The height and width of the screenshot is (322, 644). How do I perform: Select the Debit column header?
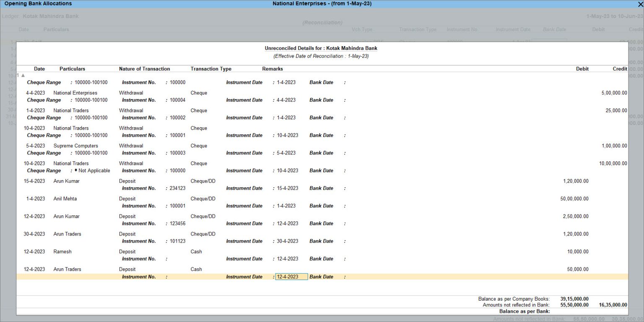582,68
